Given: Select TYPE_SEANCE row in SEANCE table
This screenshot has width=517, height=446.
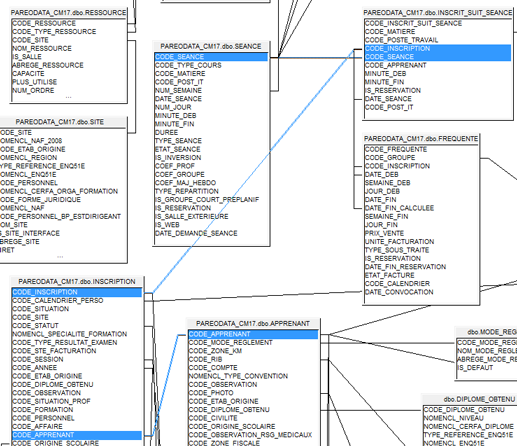Looking at the screenshot, I should click(x=178, y=141).
